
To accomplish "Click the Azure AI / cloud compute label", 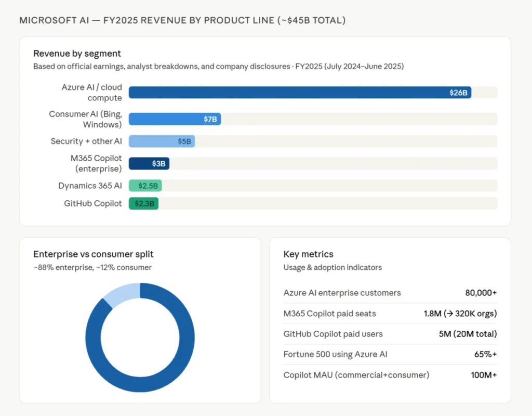I will point(91,93).
